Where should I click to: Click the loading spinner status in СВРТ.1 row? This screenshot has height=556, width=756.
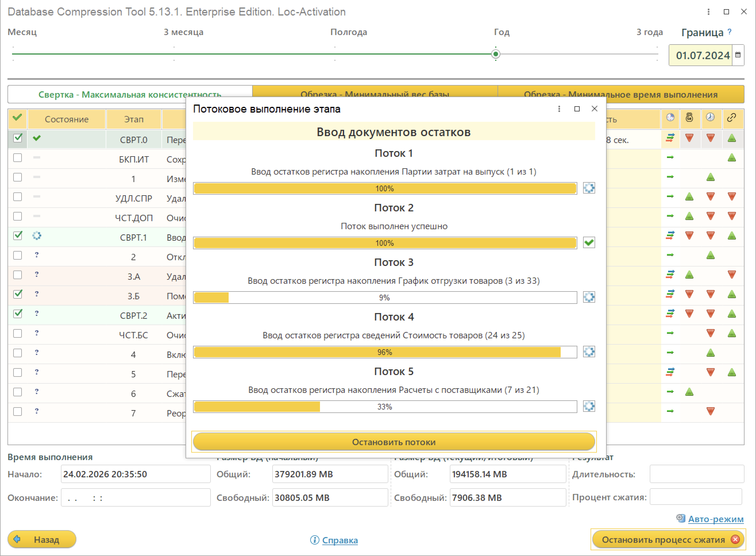pyautogui.click(x=37, y=235)
